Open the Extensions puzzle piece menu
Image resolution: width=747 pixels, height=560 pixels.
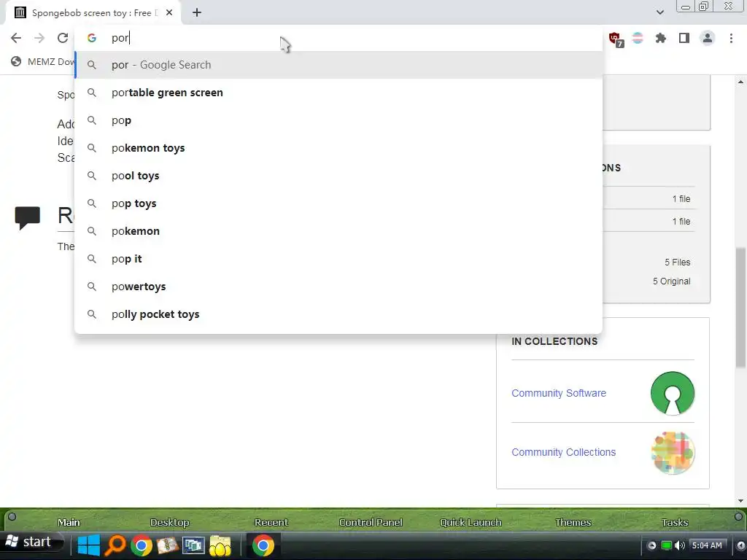661,38
